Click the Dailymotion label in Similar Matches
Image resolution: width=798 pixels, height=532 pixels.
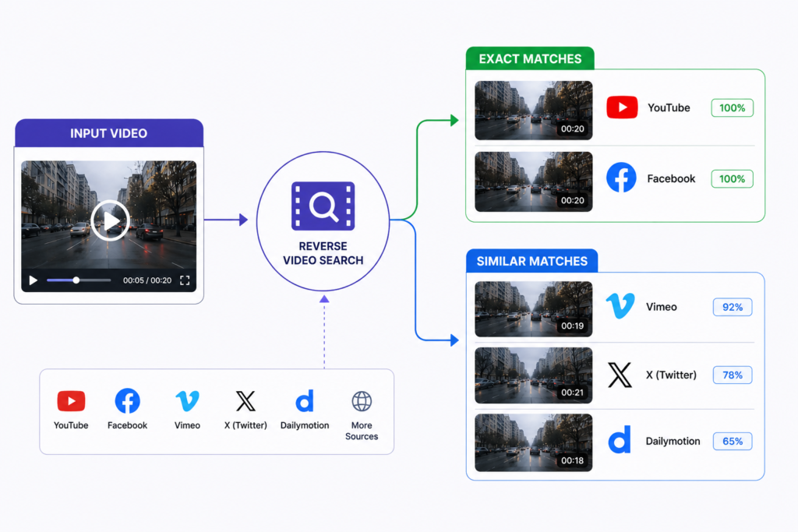coord(673,441)
